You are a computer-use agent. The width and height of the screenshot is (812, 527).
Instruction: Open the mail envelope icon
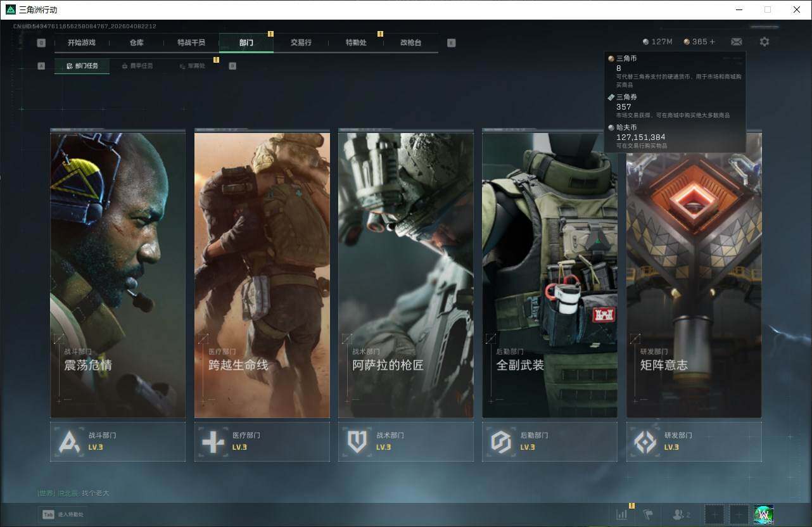(x=736, y=42)
